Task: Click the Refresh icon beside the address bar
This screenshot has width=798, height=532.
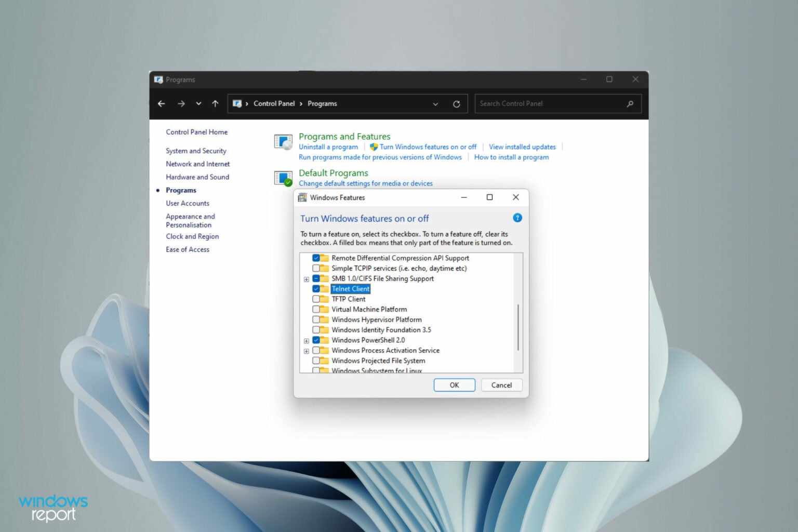Action: coord(457,103)
